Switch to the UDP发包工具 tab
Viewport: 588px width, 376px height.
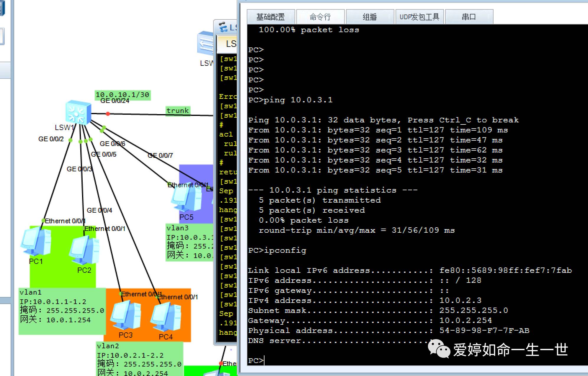tap(419, 17)
